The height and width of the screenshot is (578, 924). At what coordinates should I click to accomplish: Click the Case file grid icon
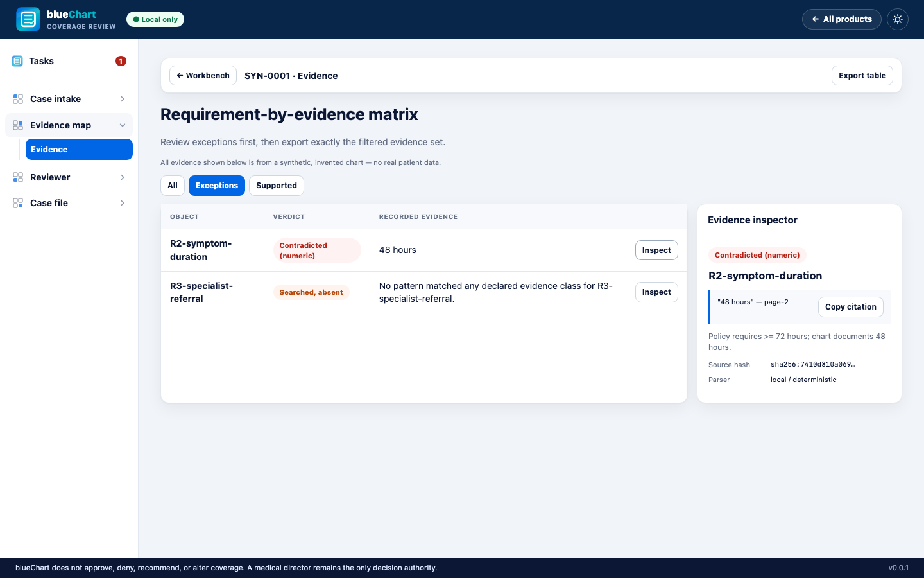[18, 203]
